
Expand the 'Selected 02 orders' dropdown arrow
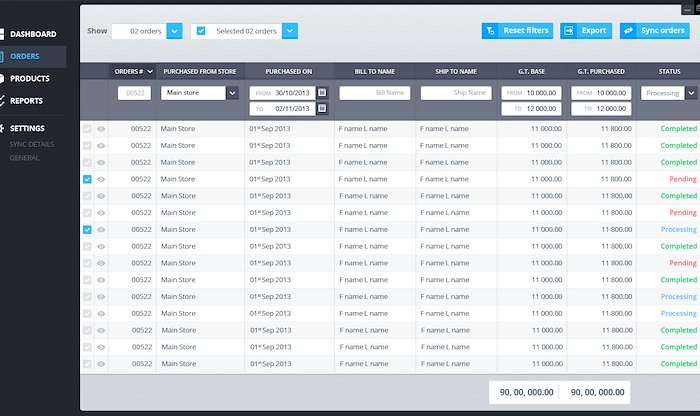click(290, 31)
